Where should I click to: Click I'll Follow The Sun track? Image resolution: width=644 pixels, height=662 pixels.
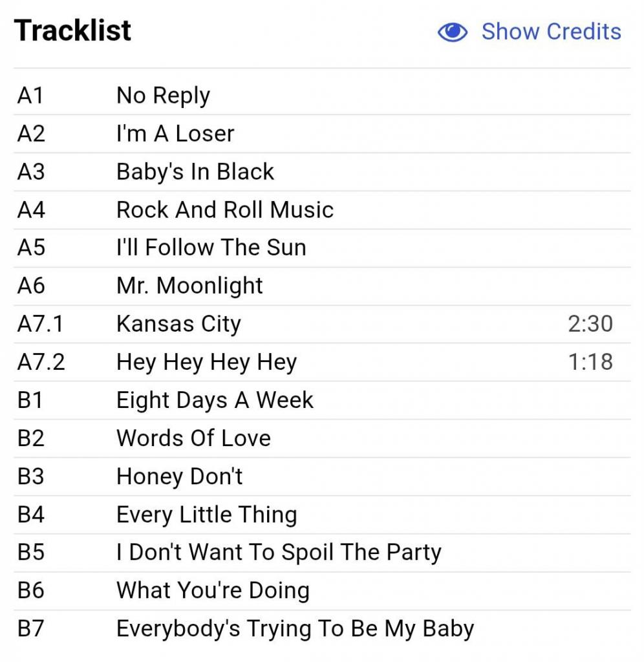pos(211,248)
